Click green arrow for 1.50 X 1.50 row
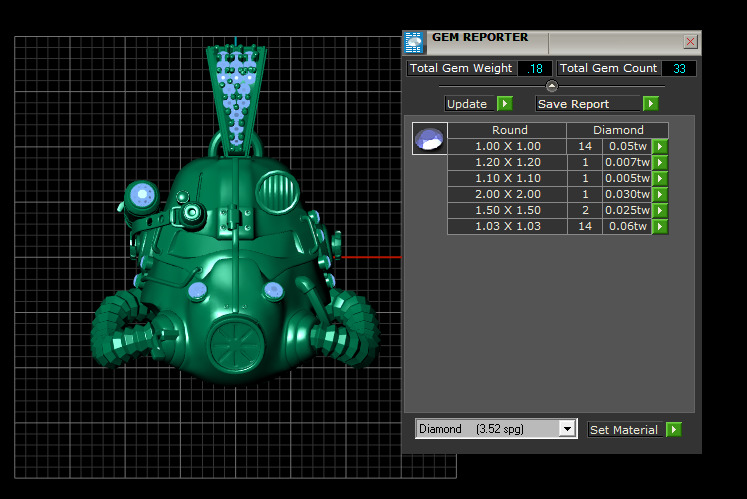Viewport: 747px width, 499px height. [660, 210]
